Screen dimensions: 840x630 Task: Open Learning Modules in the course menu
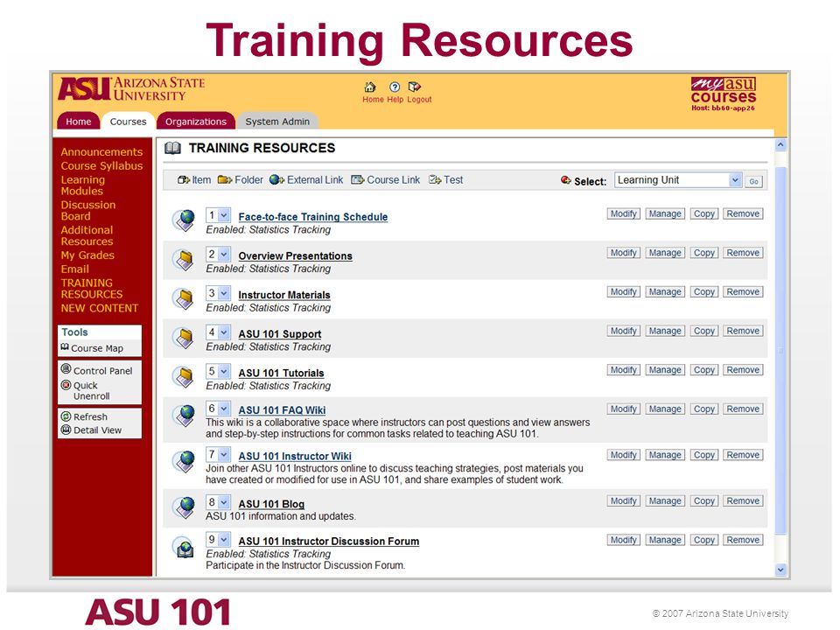83,185
